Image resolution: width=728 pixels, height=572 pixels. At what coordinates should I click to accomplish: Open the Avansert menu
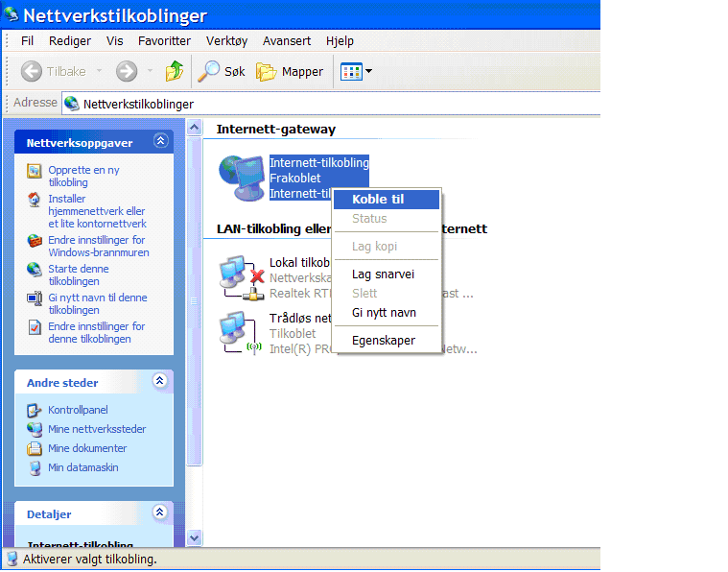(x=287, y=41)
